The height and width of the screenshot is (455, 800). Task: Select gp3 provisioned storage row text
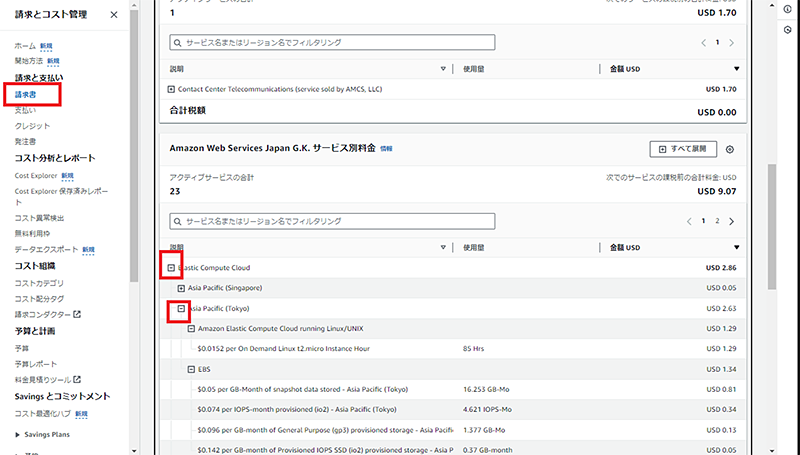click(x=325, y=430)
